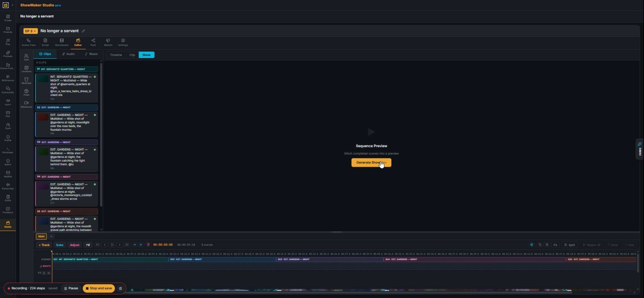Pause the recording
Screen dimensions: 644x298
[x=71, y=288]
